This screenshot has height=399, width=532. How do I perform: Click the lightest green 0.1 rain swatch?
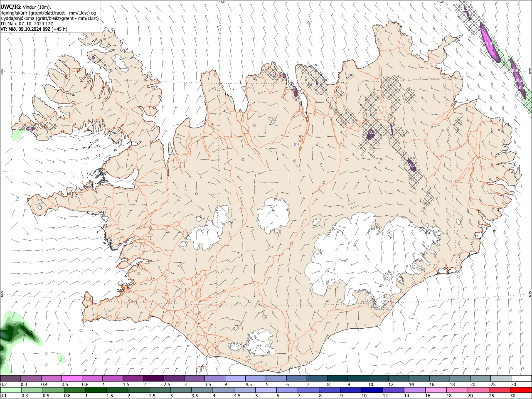point(10,390)
